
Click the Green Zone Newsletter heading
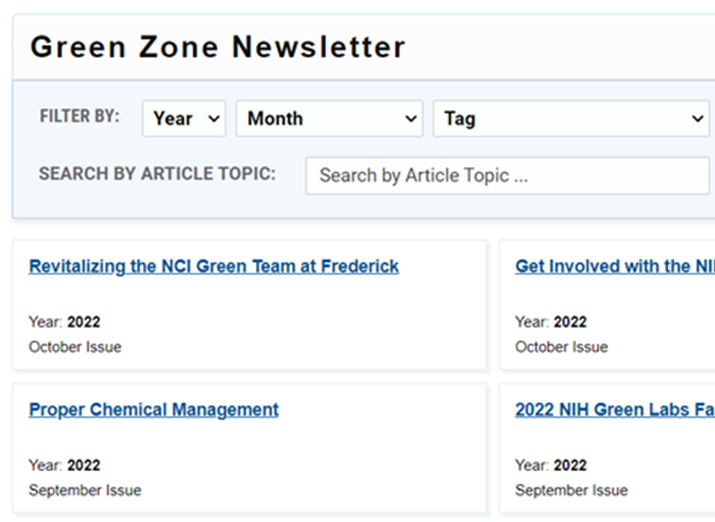coord(218,47)
